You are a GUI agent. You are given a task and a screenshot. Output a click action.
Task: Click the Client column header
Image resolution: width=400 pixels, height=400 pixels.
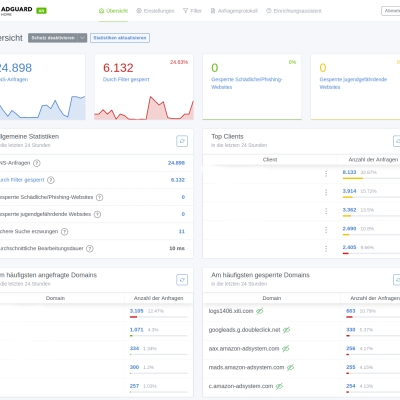tap(270, 160)
